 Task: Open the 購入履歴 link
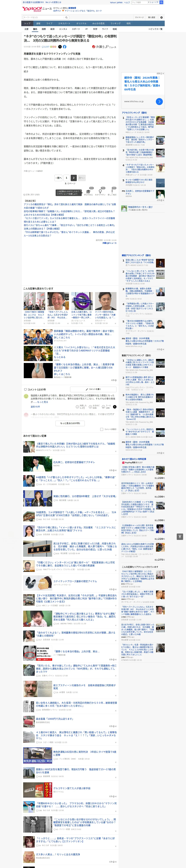152,18
